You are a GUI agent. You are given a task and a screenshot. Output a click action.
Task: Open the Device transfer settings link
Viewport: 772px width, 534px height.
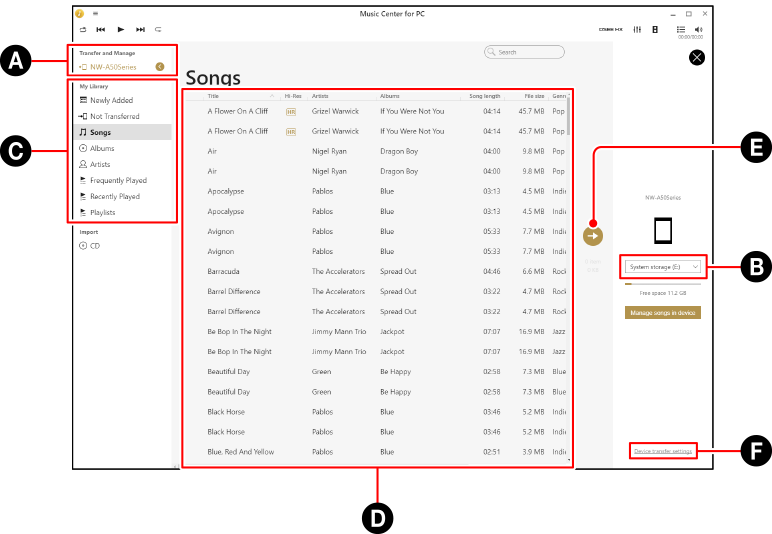pyautogui.click(x=663, y=451)
